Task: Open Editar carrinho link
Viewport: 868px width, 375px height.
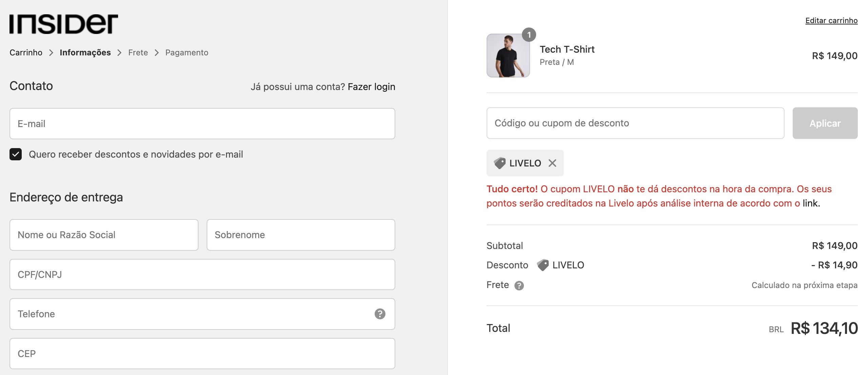Action: 831,20
